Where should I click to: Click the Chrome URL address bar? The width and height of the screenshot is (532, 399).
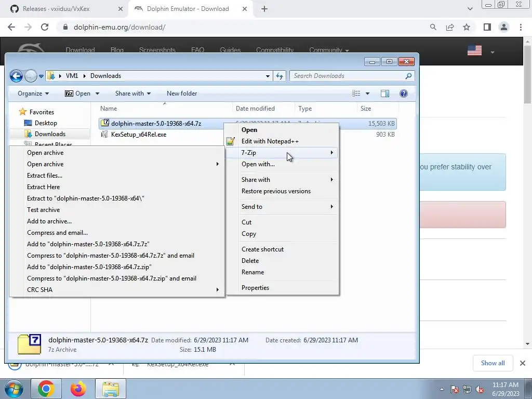[243, 27]
